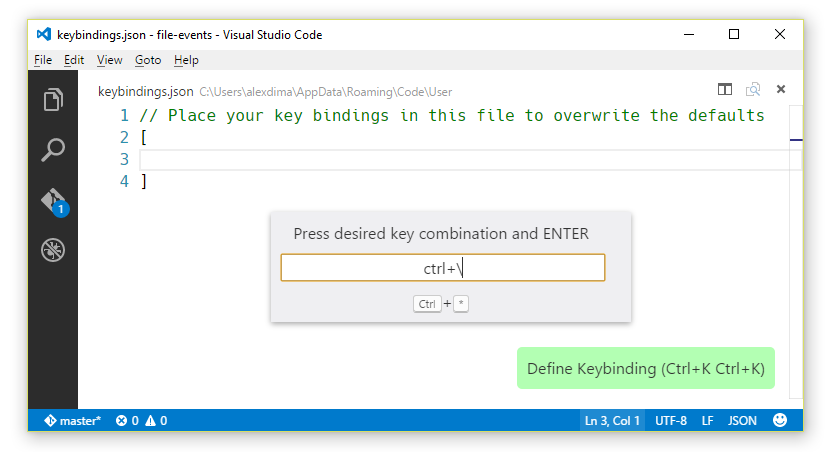Show errors and warnings count in status bar
This screenshot has width=832, height=452.
(141, 421)
